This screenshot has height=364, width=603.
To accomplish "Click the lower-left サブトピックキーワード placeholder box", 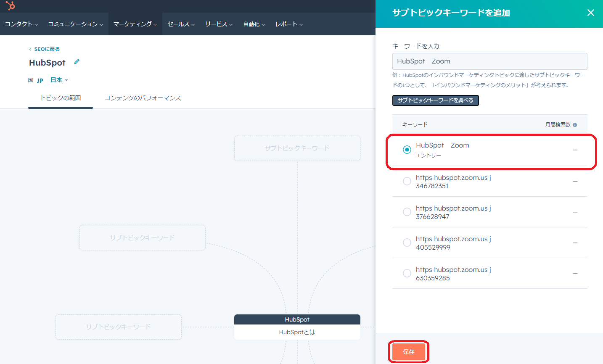I will point(119,327).
